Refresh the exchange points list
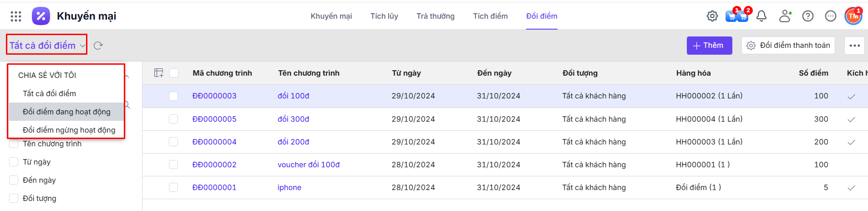 click(x=98, y=46)
